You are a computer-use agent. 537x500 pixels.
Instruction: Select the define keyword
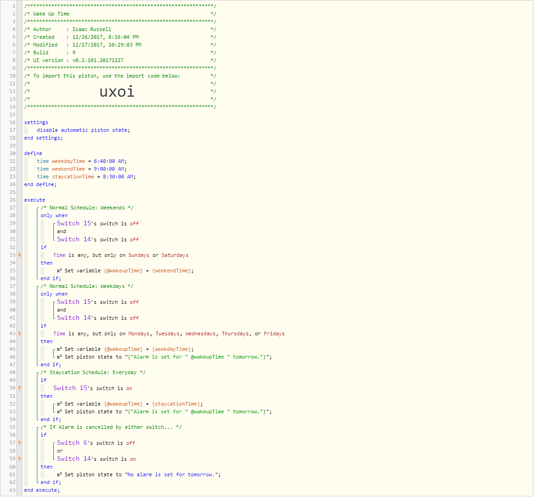click(x=33, y=153)
